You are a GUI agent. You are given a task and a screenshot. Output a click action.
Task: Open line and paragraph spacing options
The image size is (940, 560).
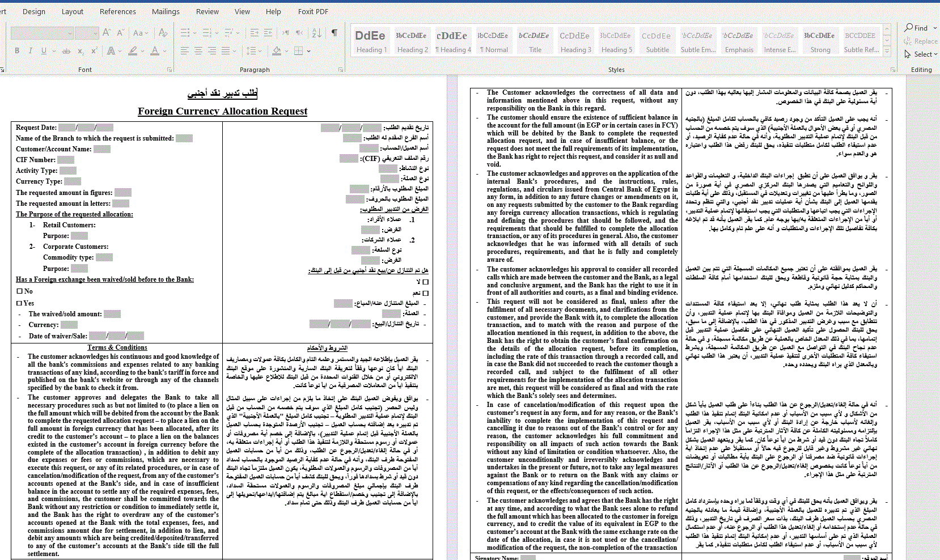pos(251,51)
